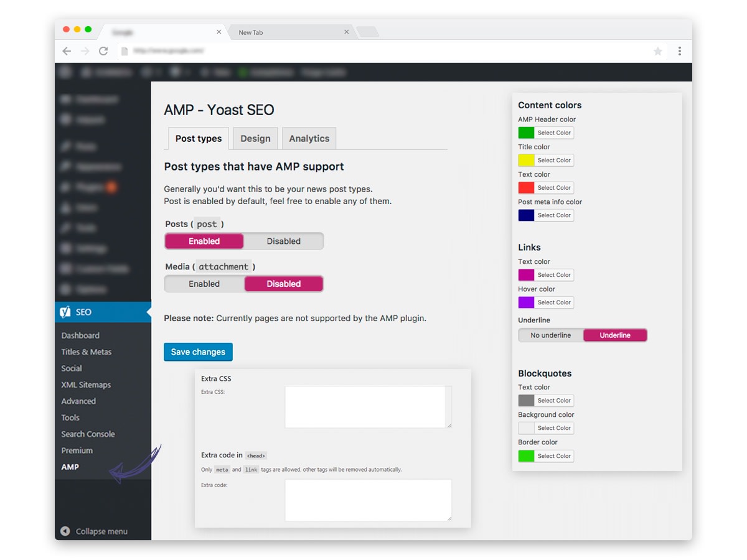
Task: Click the green AMP Header color swatch
Action: 526,133
